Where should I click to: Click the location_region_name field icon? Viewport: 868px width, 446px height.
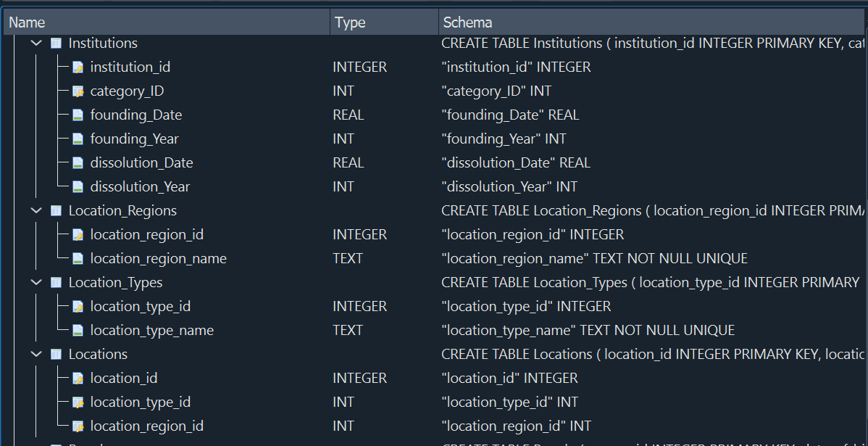(78, 258)
